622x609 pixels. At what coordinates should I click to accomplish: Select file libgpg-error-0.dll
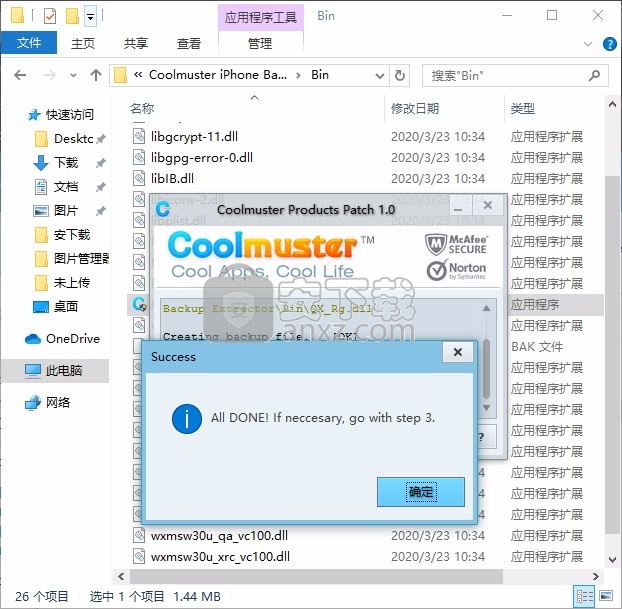[x=202, y=158]
